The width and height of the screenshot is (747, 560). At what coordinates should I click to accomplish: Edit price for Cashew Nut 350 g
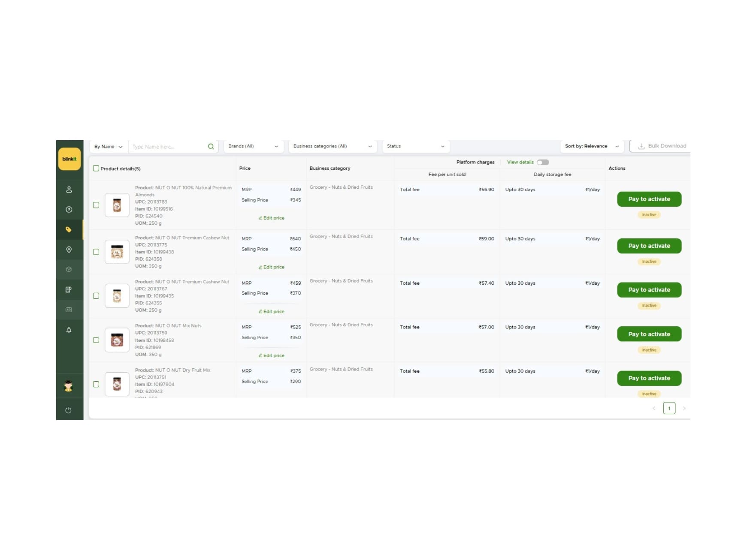coord(271,267)
